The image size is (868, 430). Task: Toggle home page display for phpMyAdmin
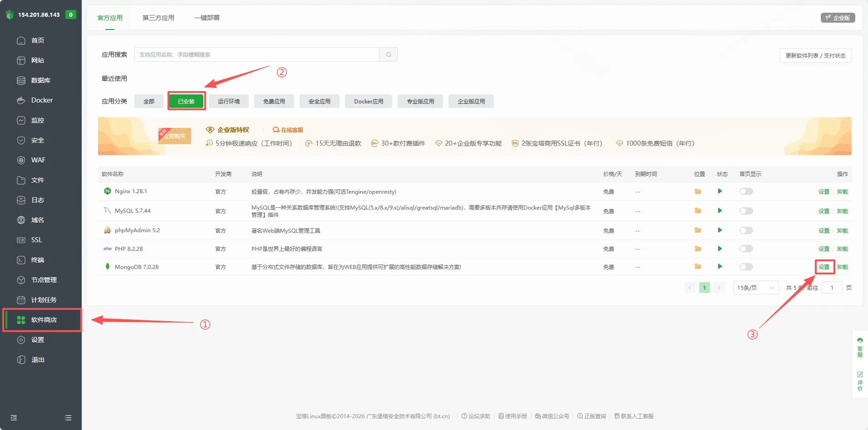tap(746, 230)
